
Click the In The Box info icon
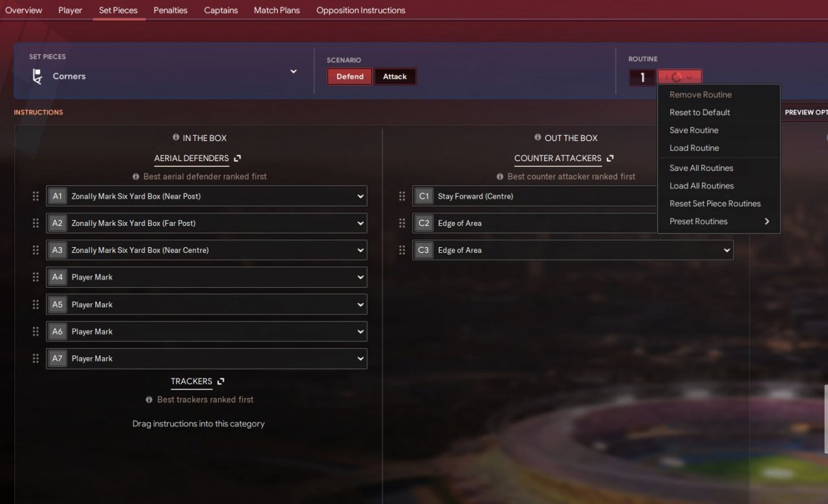pos(176,137)
